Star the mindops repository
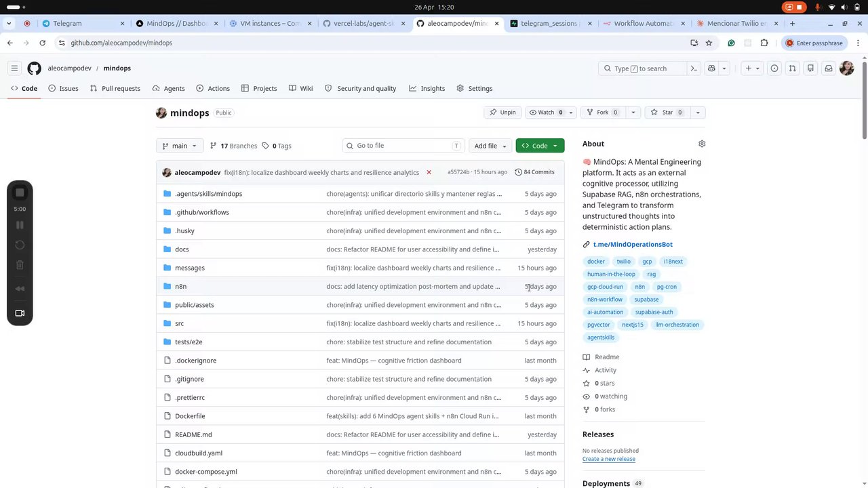The width and height of the screenshot is (868, 488). [667, 113]
